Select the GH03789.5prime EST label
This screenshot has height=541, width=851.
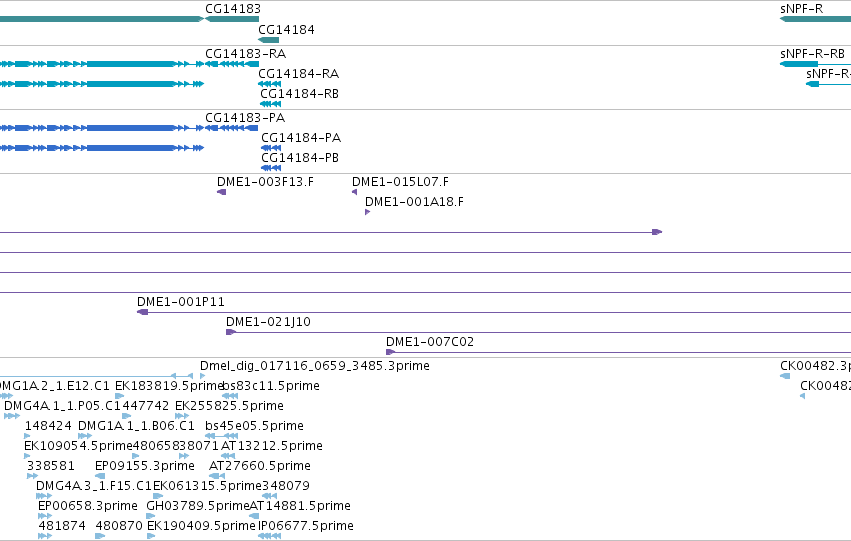[x=198, y=506]
